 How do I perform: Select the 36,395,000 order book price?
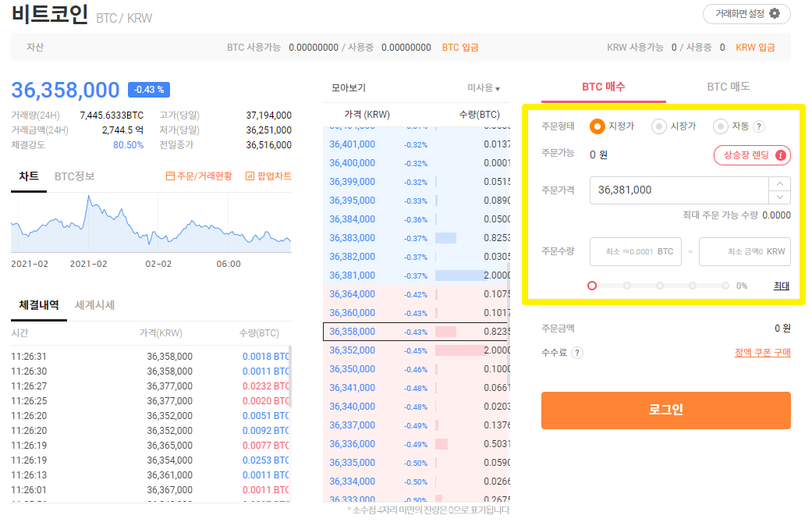click(352, 201)
